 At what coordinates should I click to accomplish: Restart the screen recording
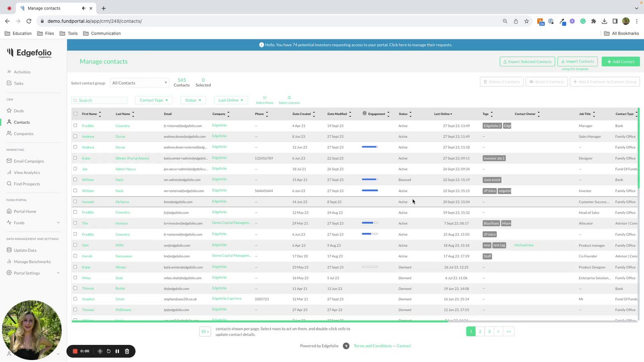pyautogui.click(x=108, y=351)
